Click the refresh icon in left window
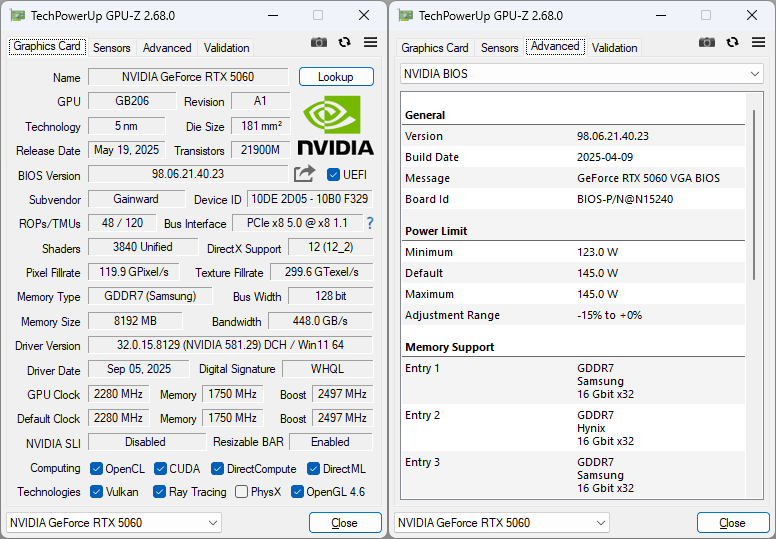 click(345, 42)
